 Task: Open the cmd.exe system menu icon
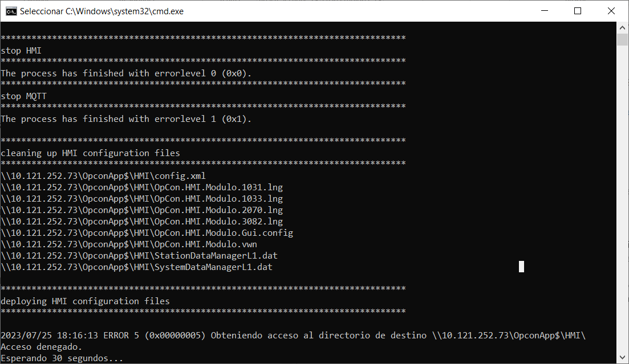(10, 11)
